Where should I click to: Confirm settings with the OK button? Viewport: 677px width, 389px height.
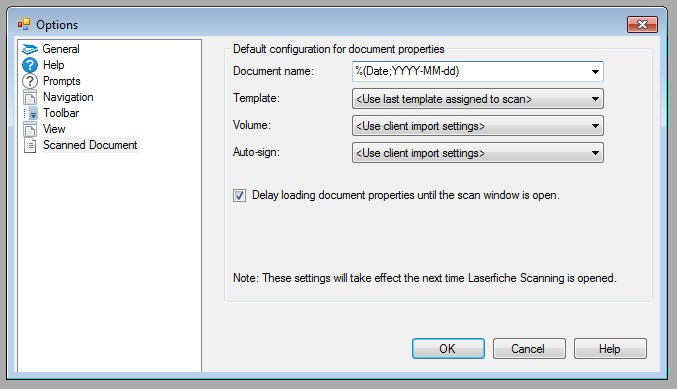[448, 348]
